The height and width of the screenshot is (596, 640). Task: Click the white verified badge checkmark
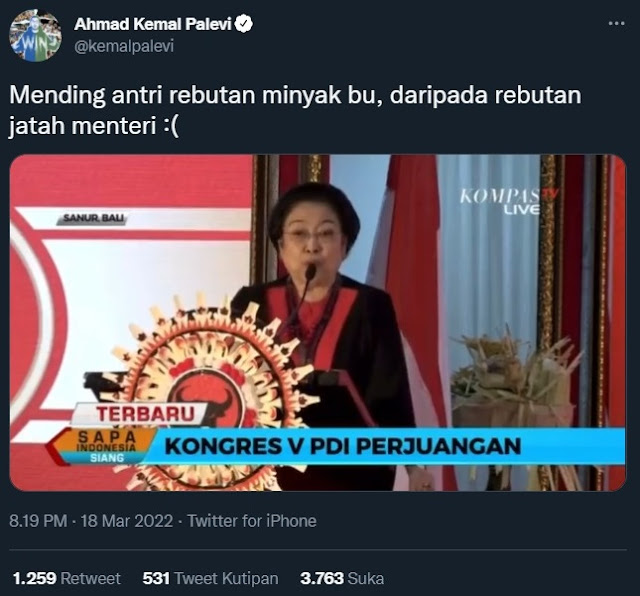click(x=244, y=24)
